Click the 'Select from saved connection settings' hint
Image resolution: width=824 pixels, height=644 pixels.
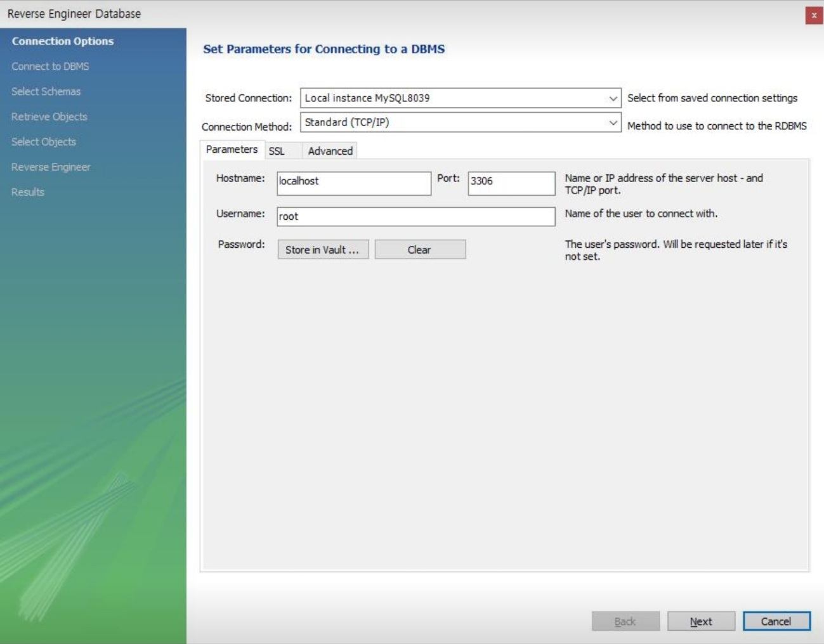click(712, 98)
